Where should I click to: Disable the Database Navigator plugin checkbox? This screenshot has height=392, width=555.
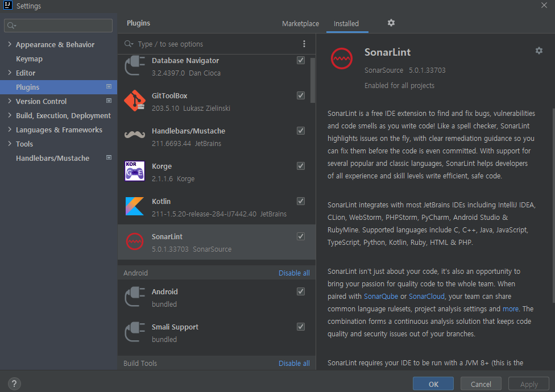coord(301,60)
